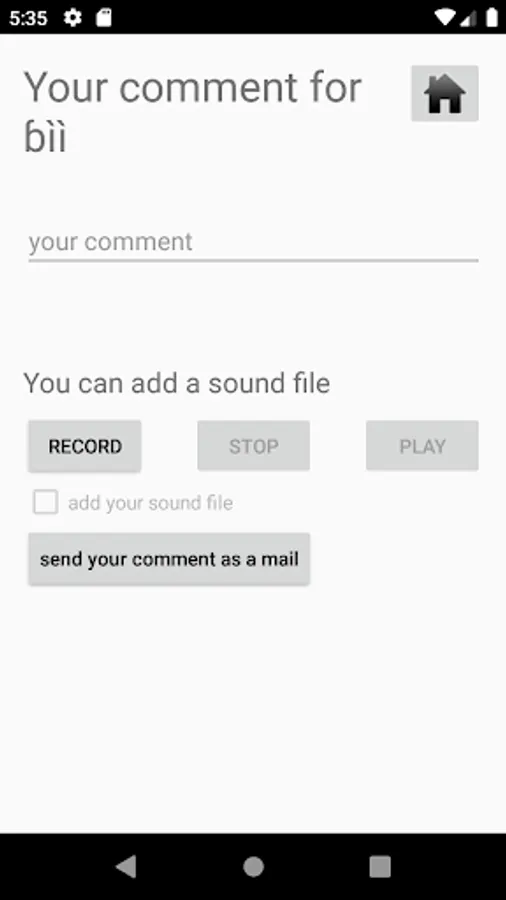
Task: Tap the battery indicator icon
Action: click(492, 18)
